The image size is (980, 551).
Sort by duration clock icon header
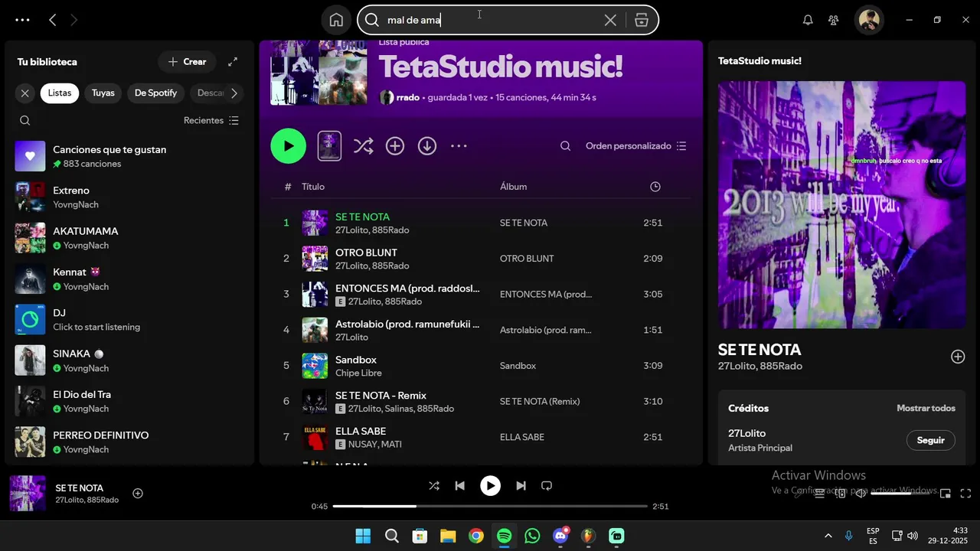[655, 187]
